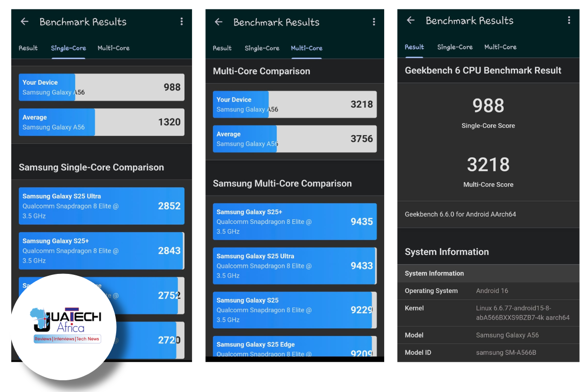
Task: Click the Kernel version string
Action: click(x=523, y=313)
